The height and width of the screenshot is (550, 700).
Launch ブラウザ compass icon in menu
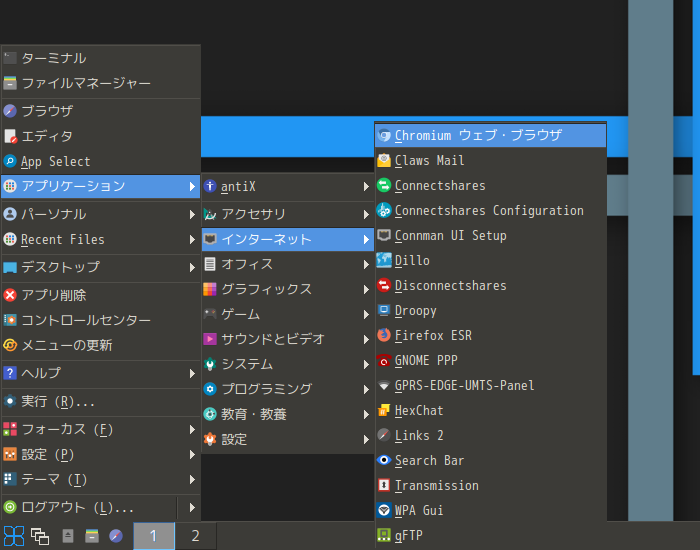pos(10,111)
